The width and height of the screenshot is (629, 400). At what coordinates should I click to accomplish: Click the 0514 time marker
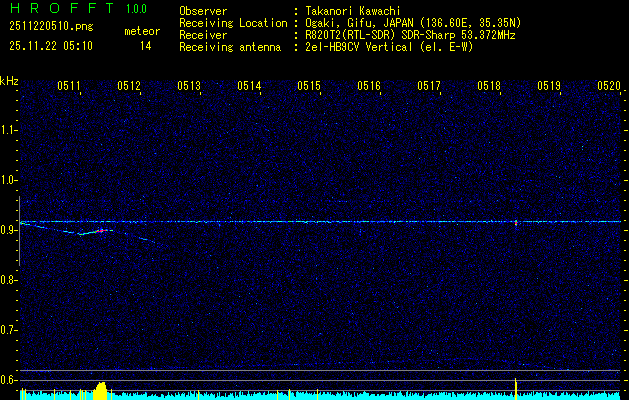(x=249, y=87)
